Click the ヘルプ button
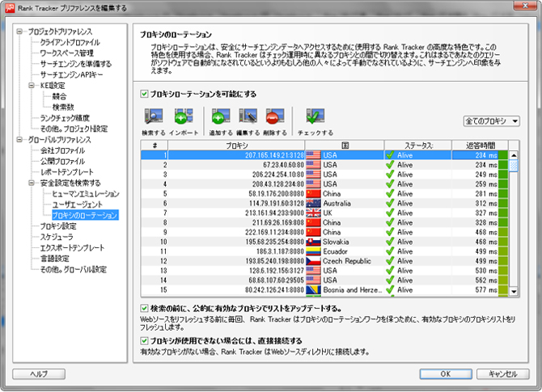 39,373
